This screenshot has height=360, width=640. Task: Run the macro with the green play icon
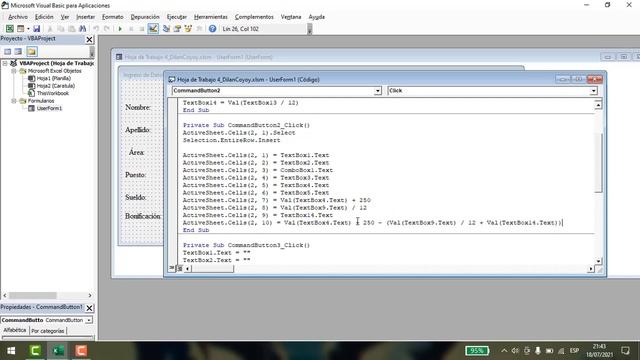(120, 29)
